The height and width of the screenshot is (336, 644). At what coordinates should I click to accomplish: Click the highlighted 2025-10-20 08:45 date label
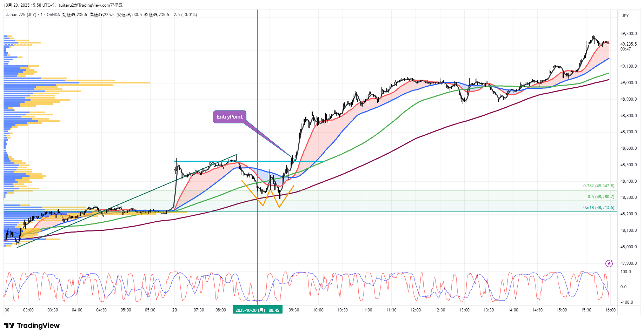click(257, 310)
